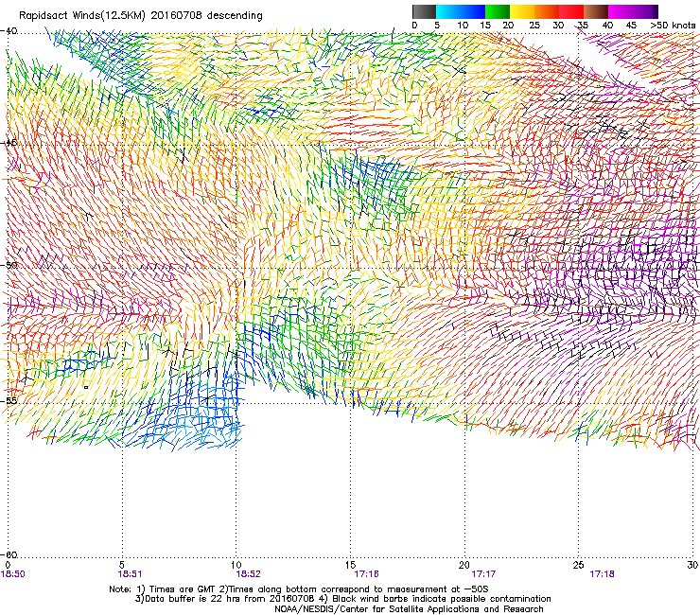Click the word 'descending' in the title
The width and height of the screenshot is (700, 615).
click(x=235, y=16)
